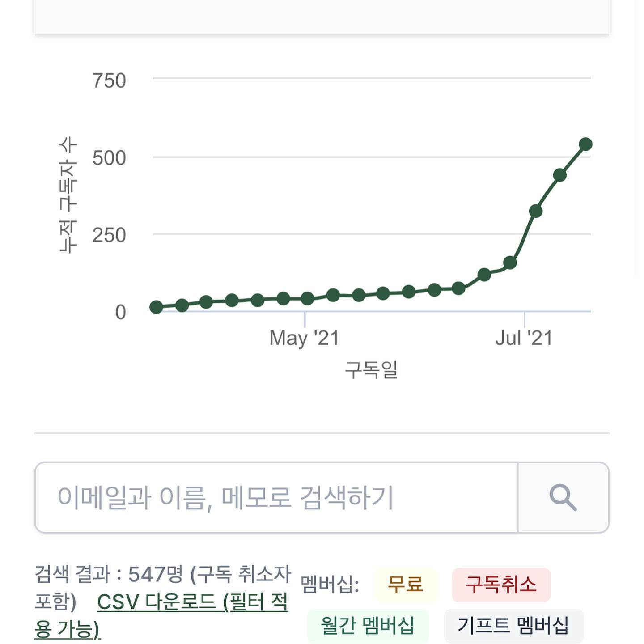The width and height of the screenshot is (644, 644).
Task: Click the first data point on the line
Action: [157, 307]
